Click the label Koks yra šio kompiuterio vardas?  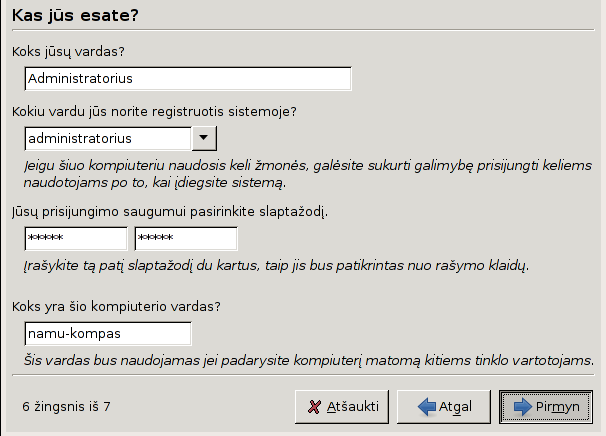point(129,306)
